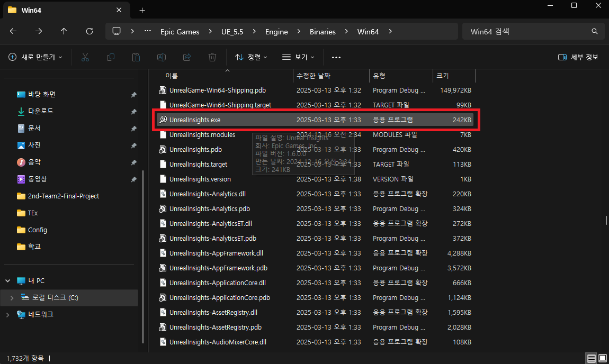The width and height of the screenshot is (609, 364).
Task: Select UnrealInsights-AppFramework.dll file
Action: pos(315,253)
